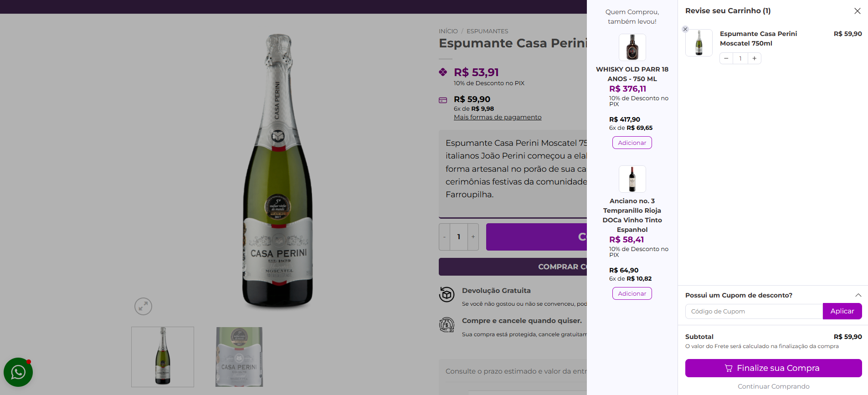Screen dimensions: 868x395
Task: Select the label close-up thumbnail
Action: coord(239,357)
